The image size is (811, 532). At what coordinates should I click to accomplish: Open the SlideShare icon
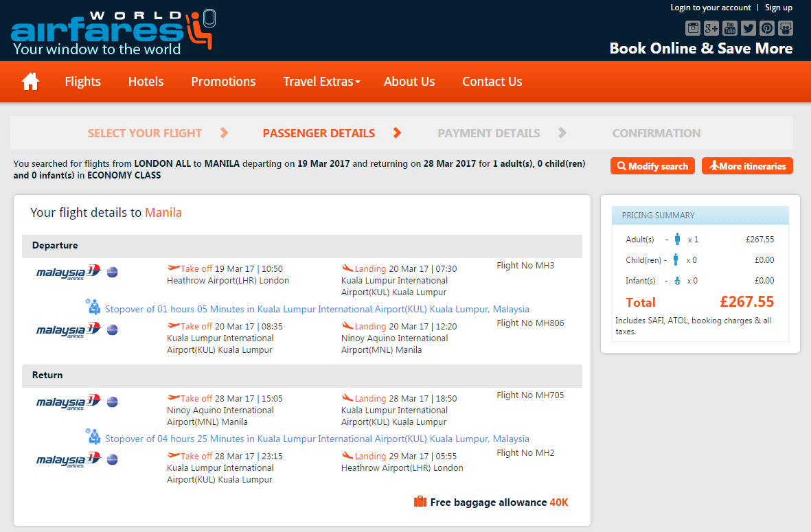[786, 28]
